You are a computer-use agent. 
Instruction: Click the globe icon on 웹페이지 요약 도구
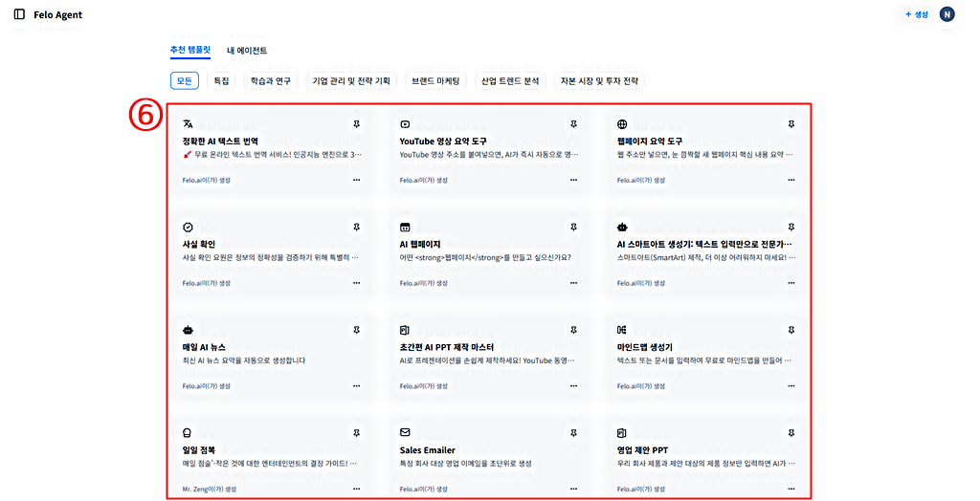tap(622, 124)
